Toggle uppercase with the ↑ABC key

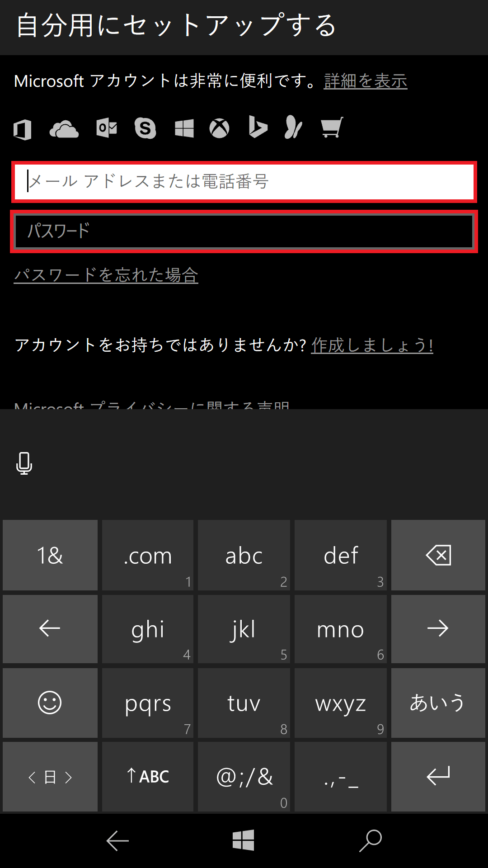148,776
